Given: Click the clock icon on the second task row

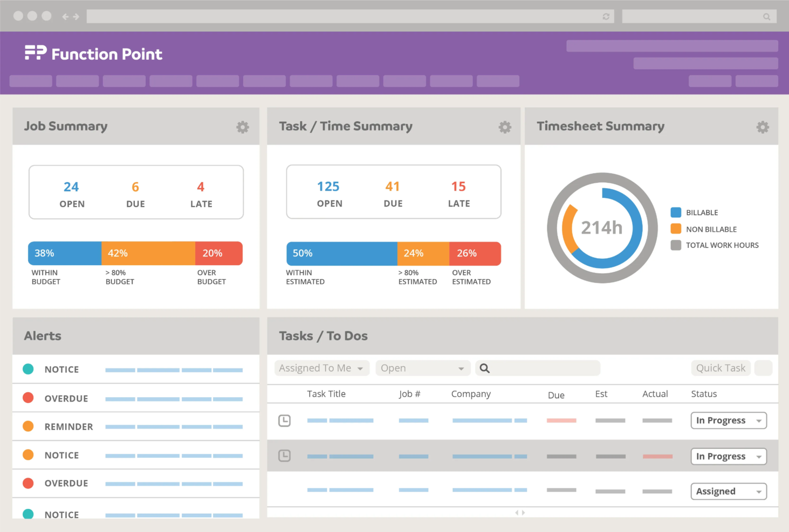Looking at the screenshot, I should click(x=285, y=455).
